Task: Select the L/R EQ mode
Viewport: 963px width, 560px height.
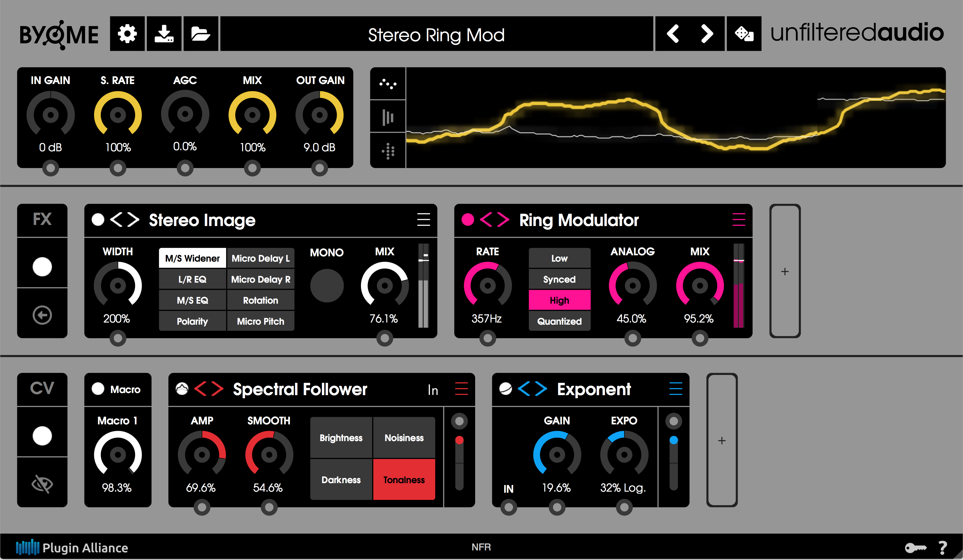Action: point(192,279)
